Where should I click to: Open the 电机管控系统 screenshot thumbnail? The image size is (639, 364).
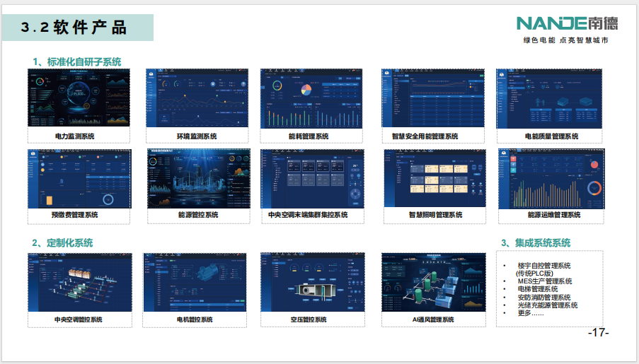pyautogui.click(x=193, y=282)
